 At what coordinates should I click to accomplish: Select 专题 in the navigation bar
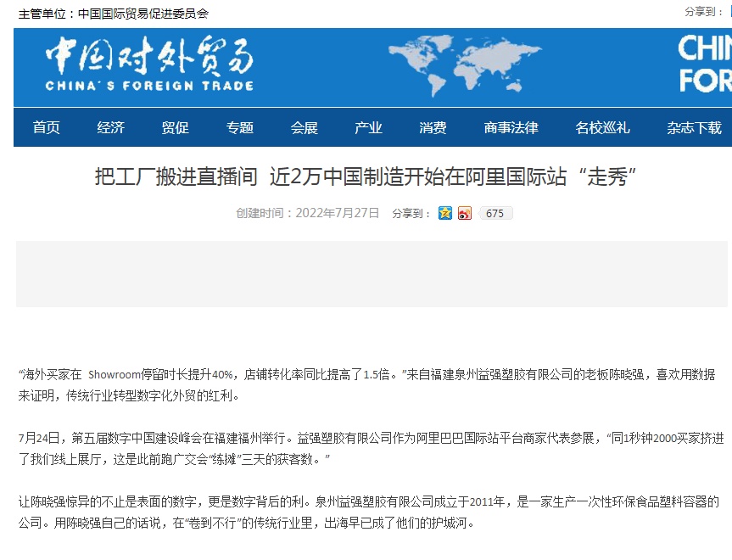[240, 128]
